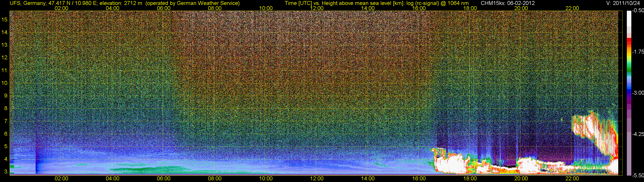Click the height axis label "13."
Image resolution: width=644 pixels, height=182 pixels.
[x=5, y=45]
